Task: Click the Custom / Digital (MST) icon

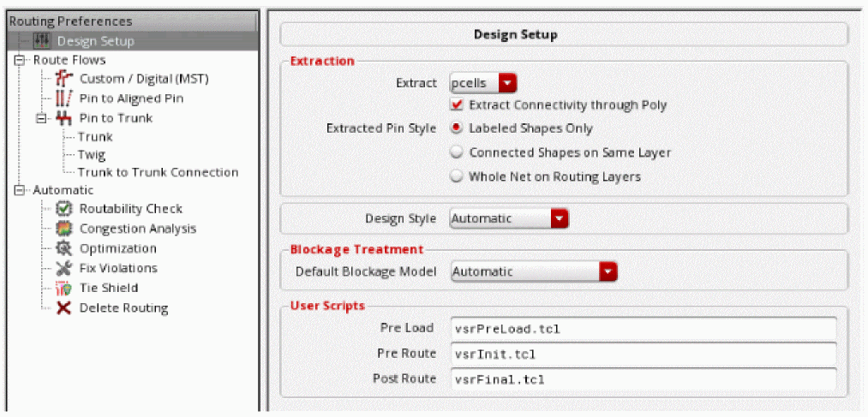Action: tap(63, 79)
